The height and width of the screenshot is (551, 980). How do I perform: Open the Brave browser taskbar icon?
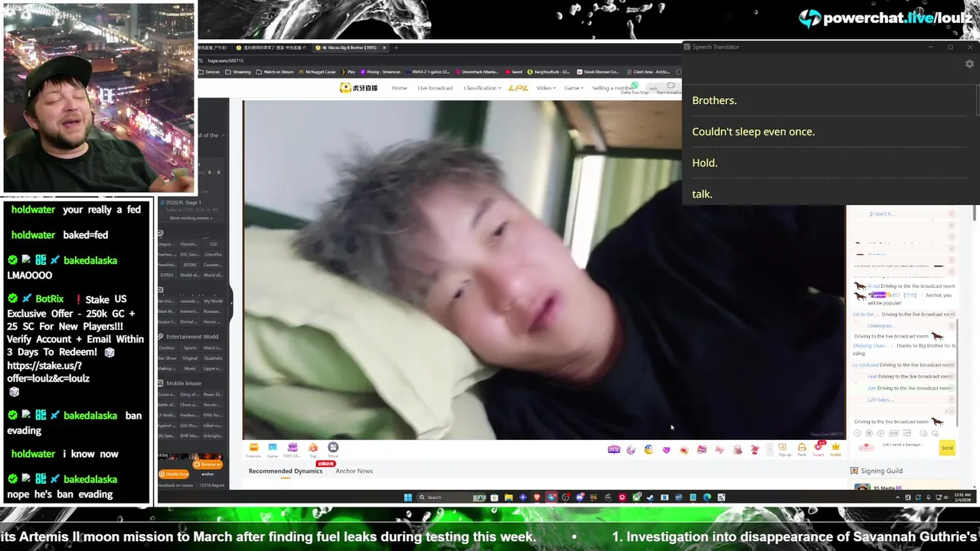click(x=537, y=497)
